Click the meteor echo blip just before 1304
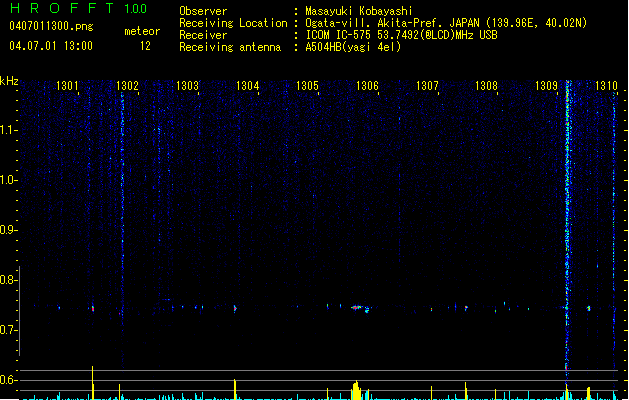The width and height of the screenshot is (629, 400). 235,309
